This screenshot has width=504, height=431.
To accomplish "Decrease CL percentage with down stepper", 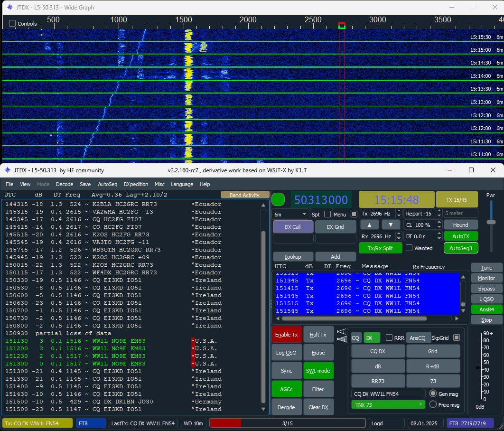I will click(x=439, y=227).
